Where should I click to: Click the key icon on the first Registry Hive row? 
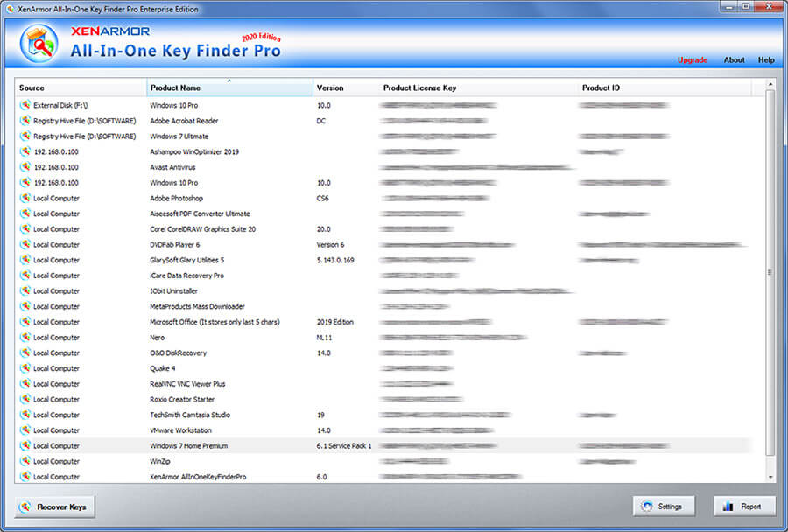[x=25, y=121]
